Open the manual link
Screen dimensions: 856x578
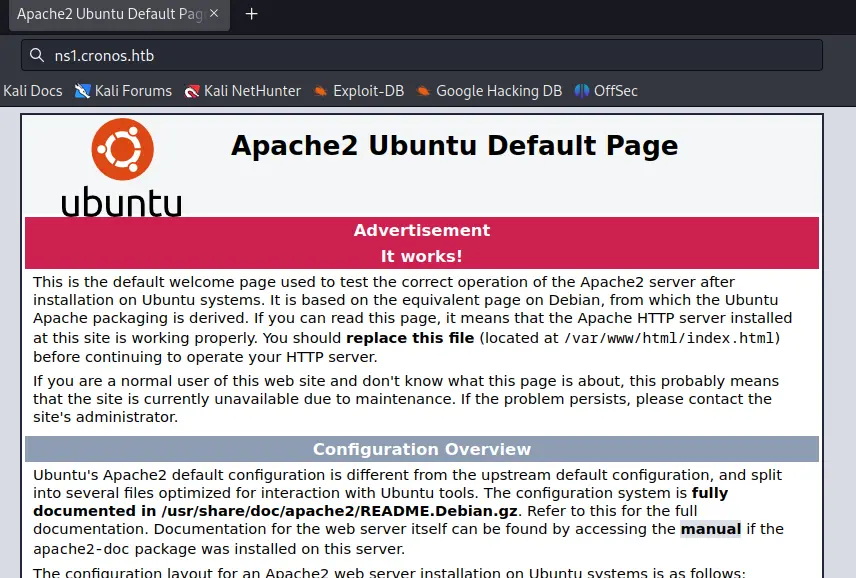pyautogui.click(x=710, y=529)
